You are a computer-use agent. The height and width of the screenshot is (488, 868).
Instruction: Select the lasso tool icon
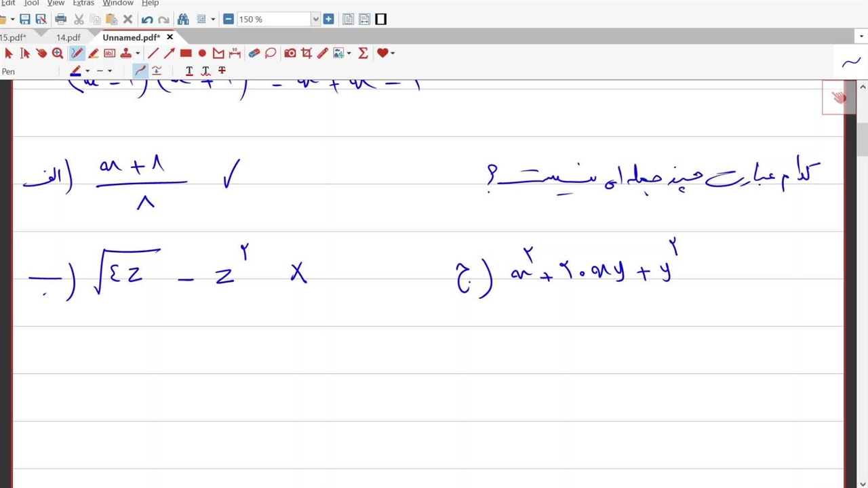pyautogui.click(x=271, y=53)
